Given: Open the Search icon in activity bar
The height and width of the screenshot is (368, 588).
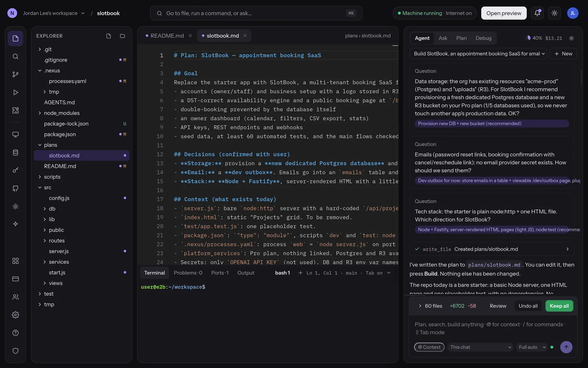Looking at the screenshot, I should (x=15, y=56).
